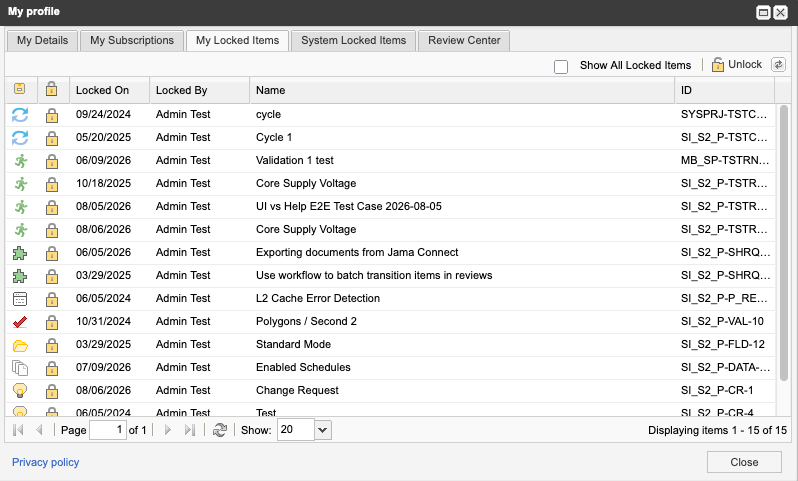Click the vertical scrollbar of the locked items list
The width and height of the screenshot is (798, 481).
pyautogui.click(x=784, y=243)
